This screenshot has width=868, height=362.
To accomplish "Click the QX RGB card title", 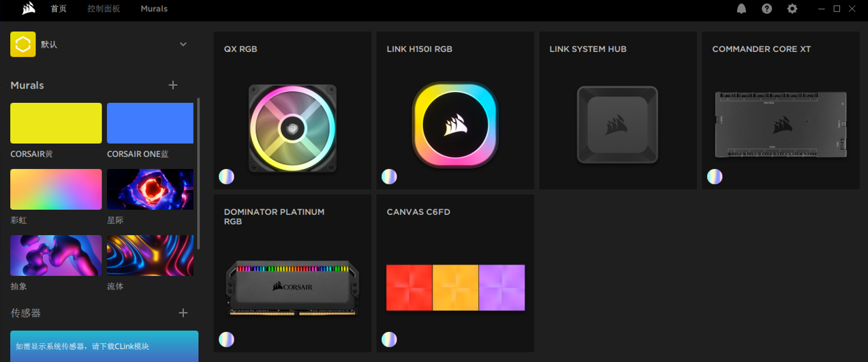I will 241,49.
